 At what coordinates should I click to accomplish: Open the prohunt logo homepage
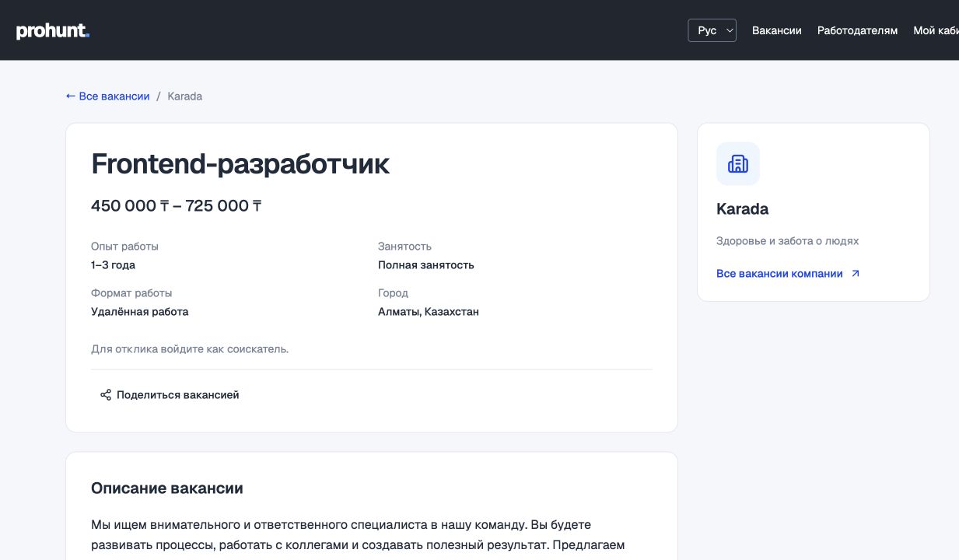(53, 31)
